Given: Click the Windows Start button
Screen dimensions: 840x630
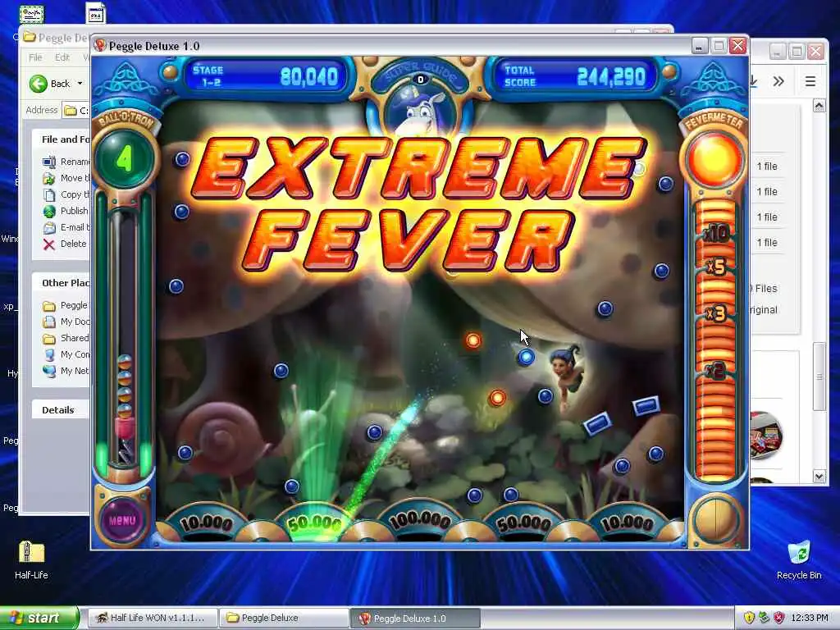Looking at the screenshot, I should (39, 618).
